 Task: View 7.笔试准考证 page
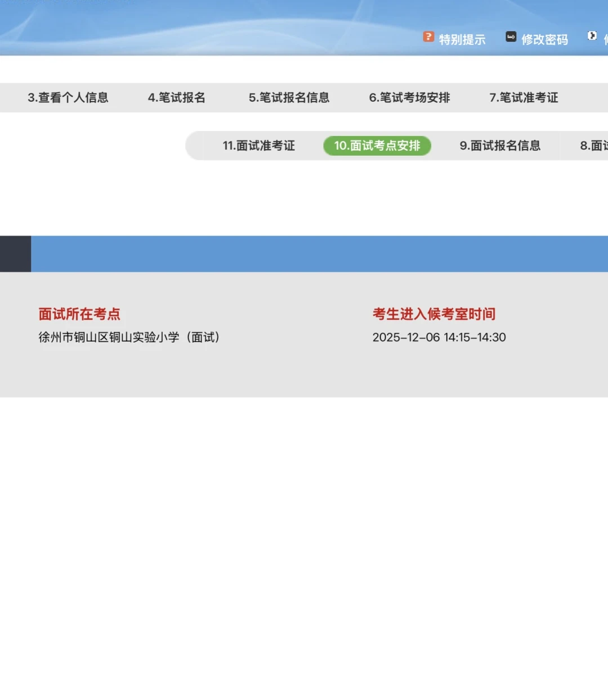point(524,97)
